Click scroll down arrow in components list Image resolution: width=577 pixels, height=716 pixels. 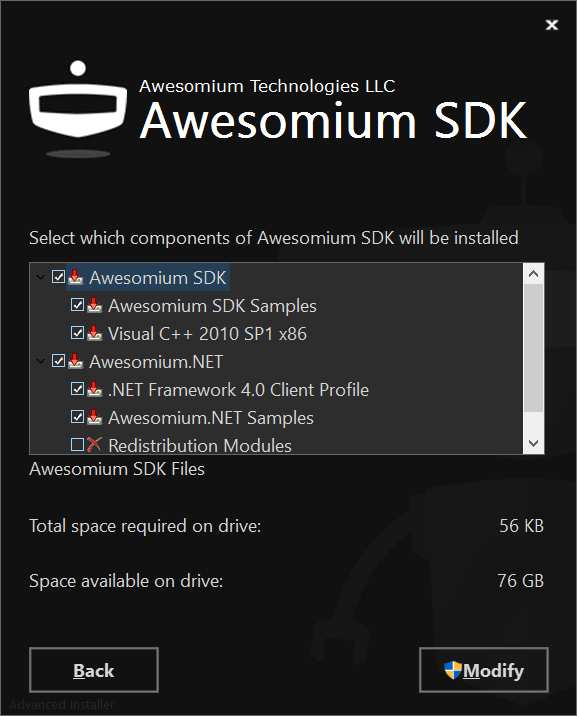click(x=533, y=443)
